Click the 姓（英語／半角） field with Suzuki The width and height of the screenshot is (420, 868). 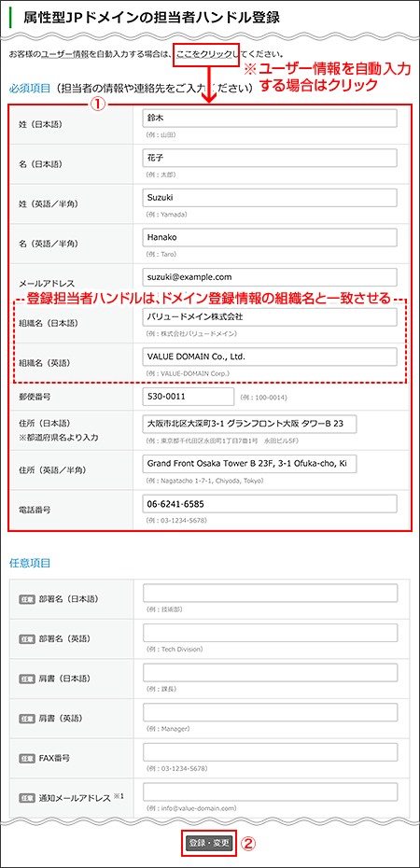tap(270, 198)
